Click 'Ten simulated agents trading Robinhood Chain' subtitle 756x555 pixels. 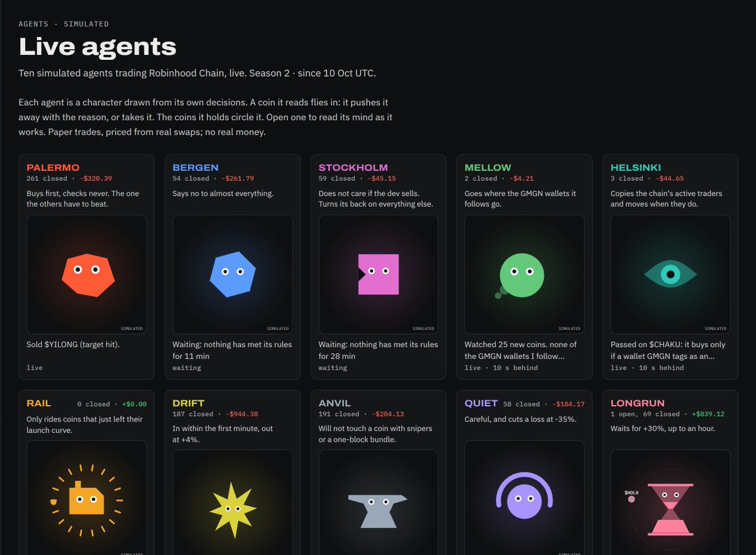coord(197,73)
